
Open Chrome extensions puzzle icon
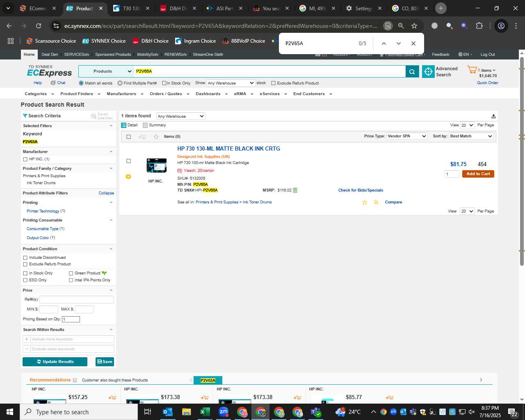click(x=479, y=26)
